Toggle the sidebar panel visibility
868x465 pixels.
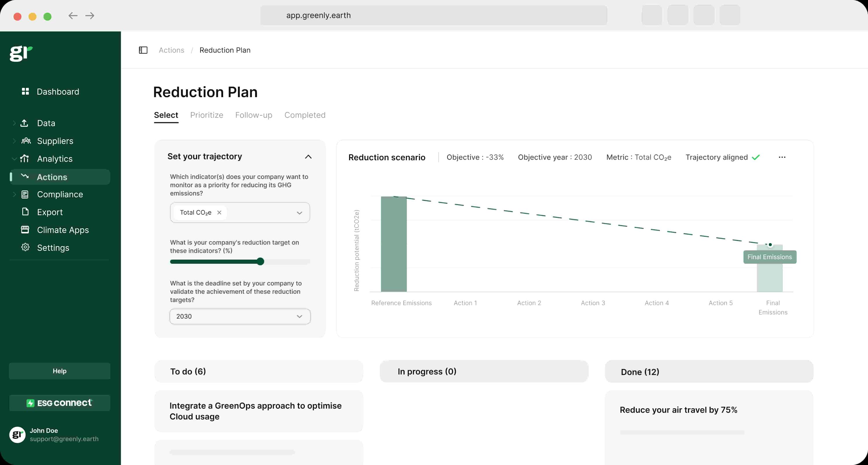[142, 50]
